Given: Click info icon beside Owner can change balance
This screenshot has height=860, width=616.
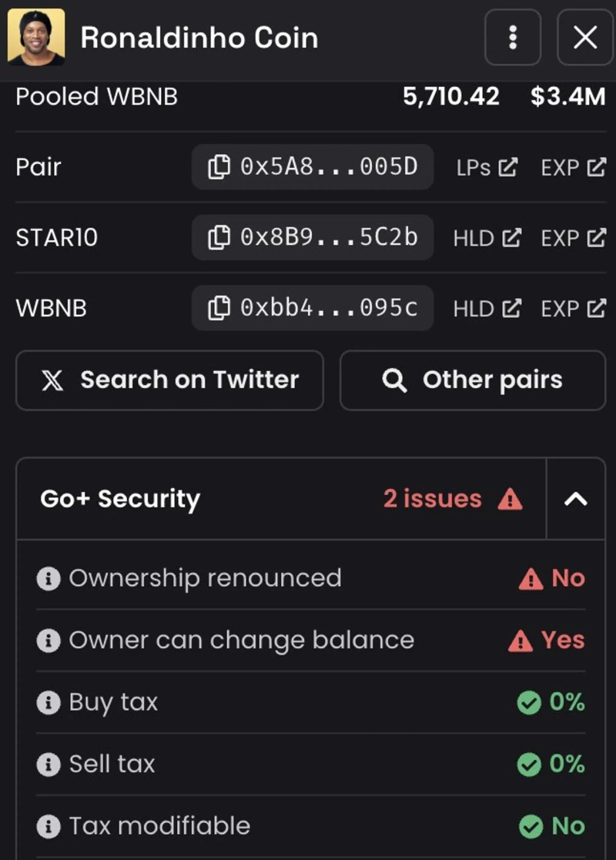Looking at the screenshot, I should (48, 641).
